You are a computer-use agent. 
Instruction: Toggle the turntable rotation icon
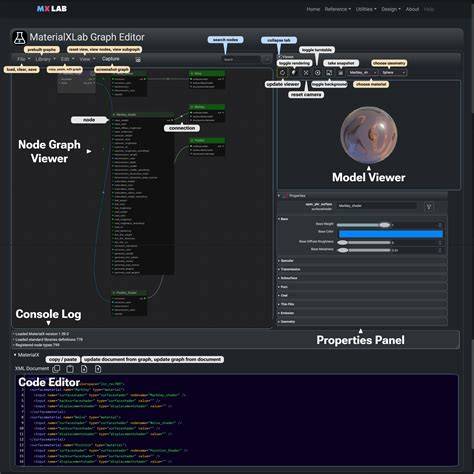coord(317,72)
